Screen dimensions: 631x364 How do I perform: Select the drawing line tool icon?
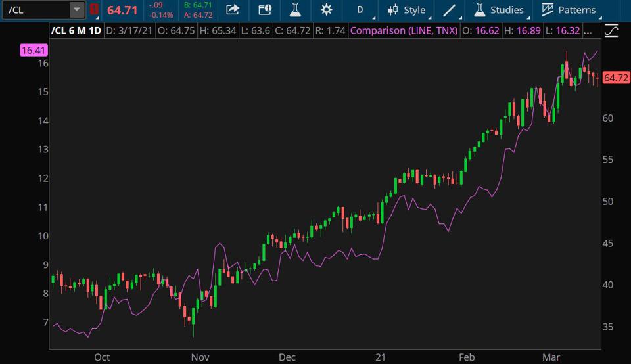(x=449, y=10)
